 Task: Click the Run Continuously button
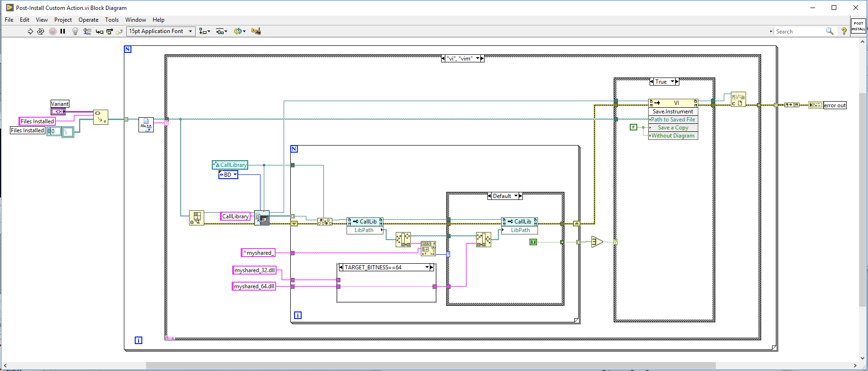click(x=41, y=31)
